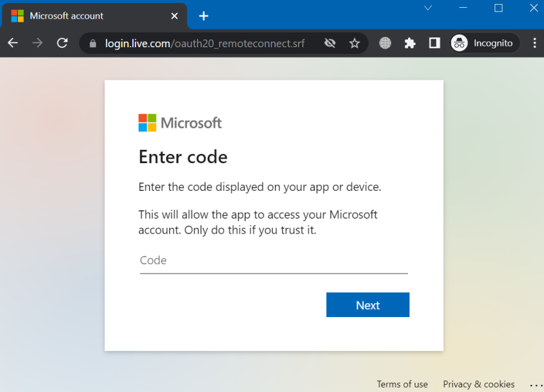Click the Enter code heading
544x392 pixels.
point(183,157)
